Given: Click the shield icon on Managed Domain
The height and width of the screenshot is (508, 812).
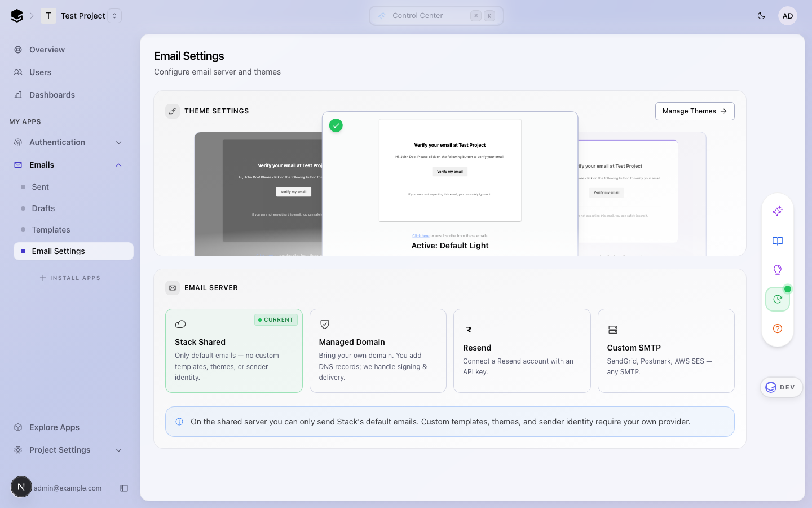Looking at the screenshot, I should pos(325,324).
